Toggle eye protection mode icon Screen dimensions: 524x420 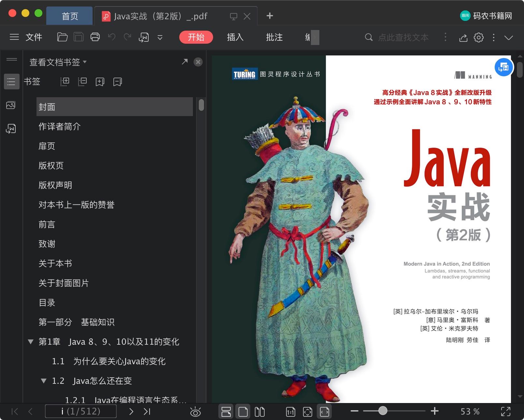[195, 412]
